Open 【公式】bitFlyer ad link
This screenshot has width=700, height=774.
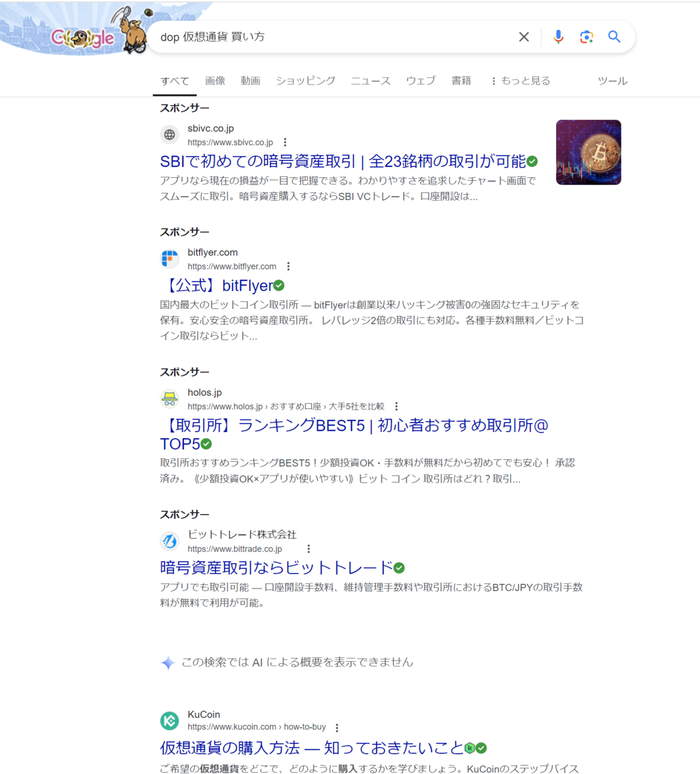(x=216, y=286)
